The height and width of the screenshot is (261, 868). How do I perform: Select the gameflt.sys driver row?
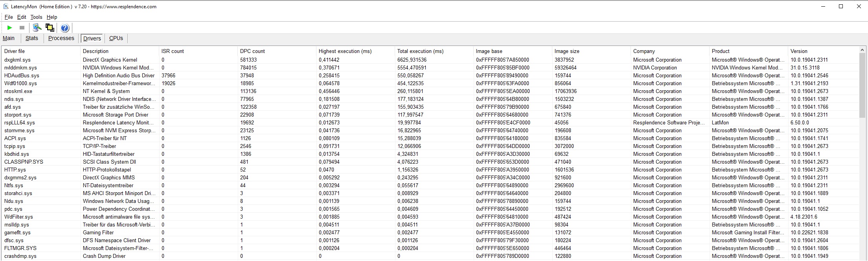430,232
